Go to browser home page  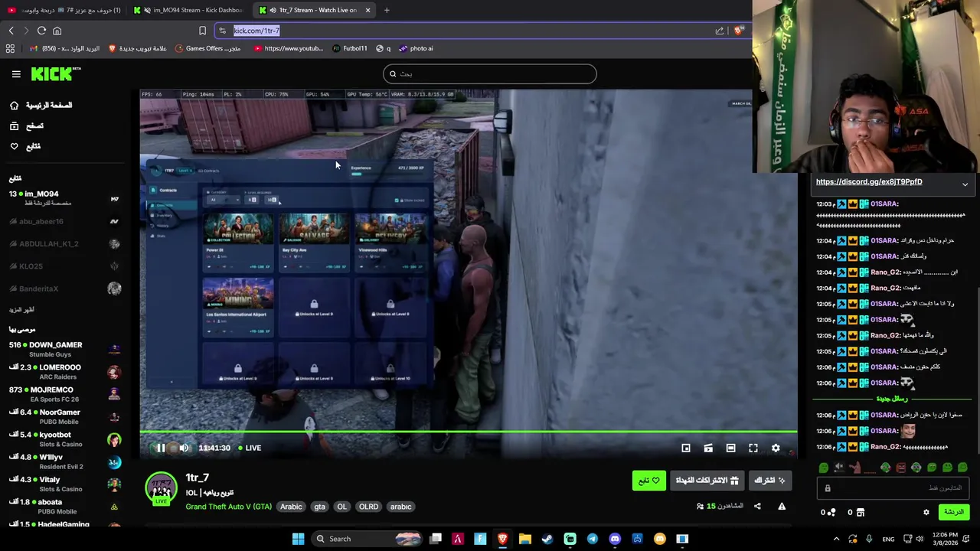(x=57, y=31)
